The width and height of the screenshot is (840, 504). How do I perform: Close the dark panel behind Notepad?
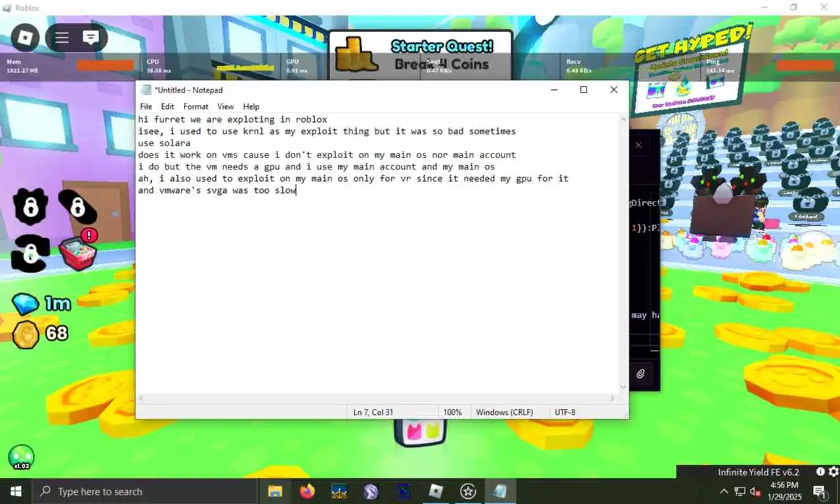coord(638,146)
